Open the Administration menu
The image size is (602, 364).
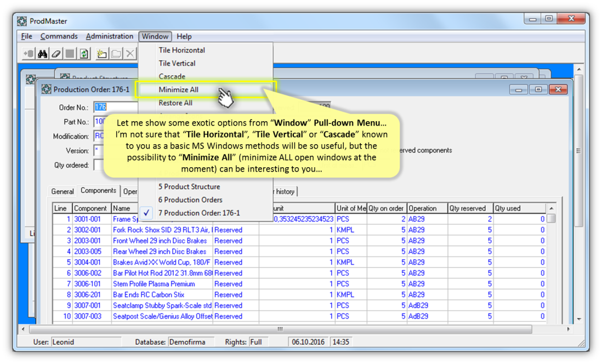(x=109, y=37)
